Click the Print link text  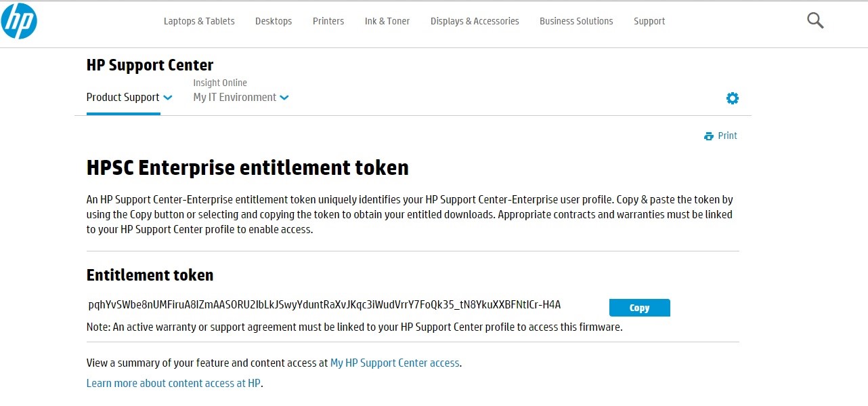pyautogui.click(x=727, y=136)
